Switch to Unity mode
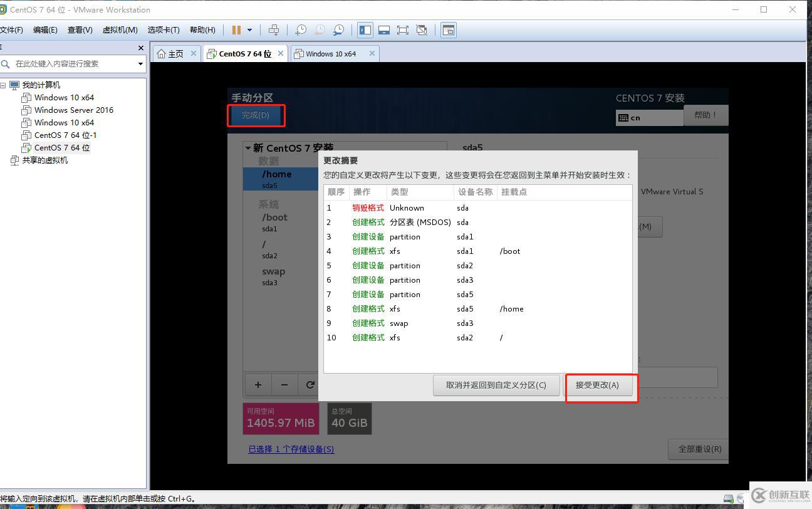Viewport: 812px width, 509px height. [x=422, y=29]
